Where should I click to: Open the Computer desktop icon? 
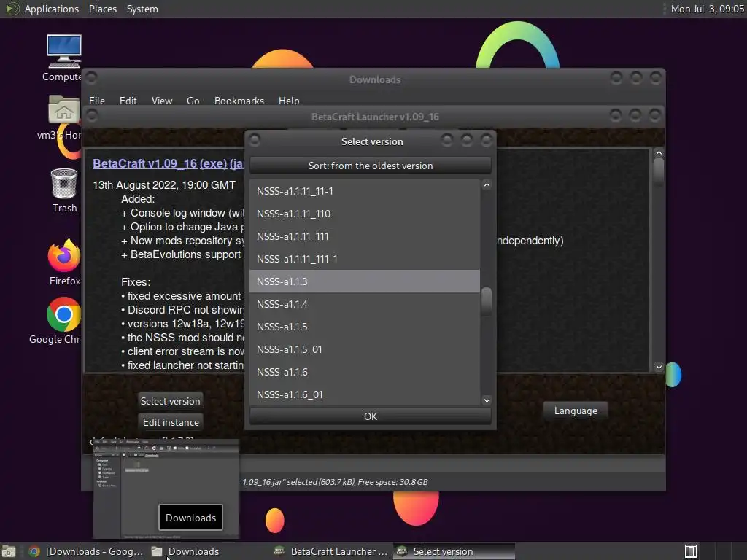click(x=63, y=52)
